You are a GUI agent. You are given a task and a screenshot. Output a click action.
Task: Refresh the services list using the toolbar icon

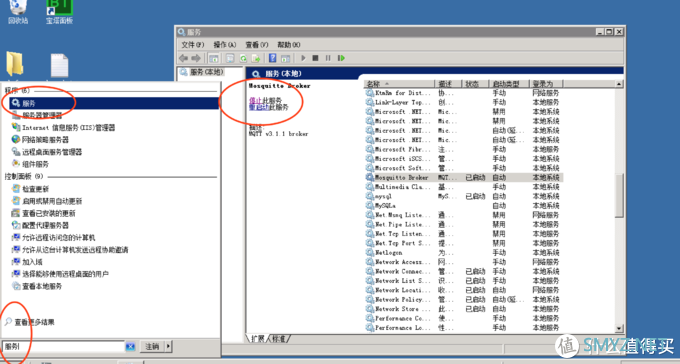click(x=243, y=58)
